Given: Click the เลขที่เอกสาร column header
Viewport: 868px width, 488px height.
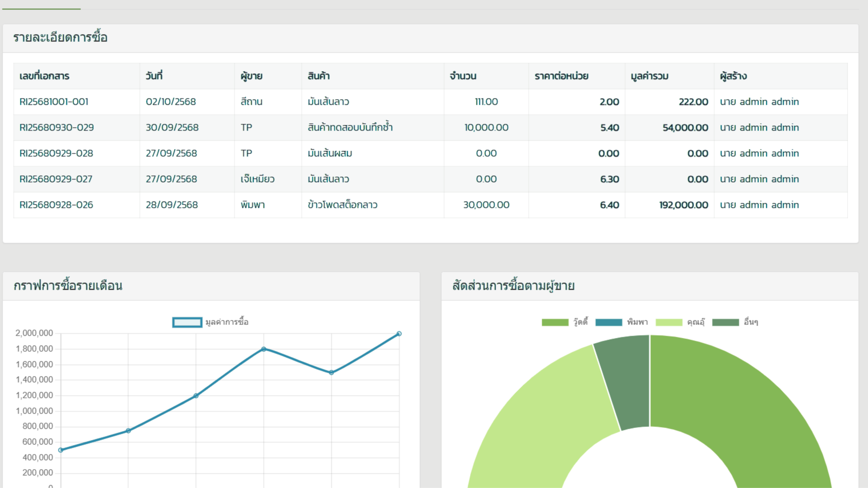Looking at the screenshot, I should [x=44, y=76].
